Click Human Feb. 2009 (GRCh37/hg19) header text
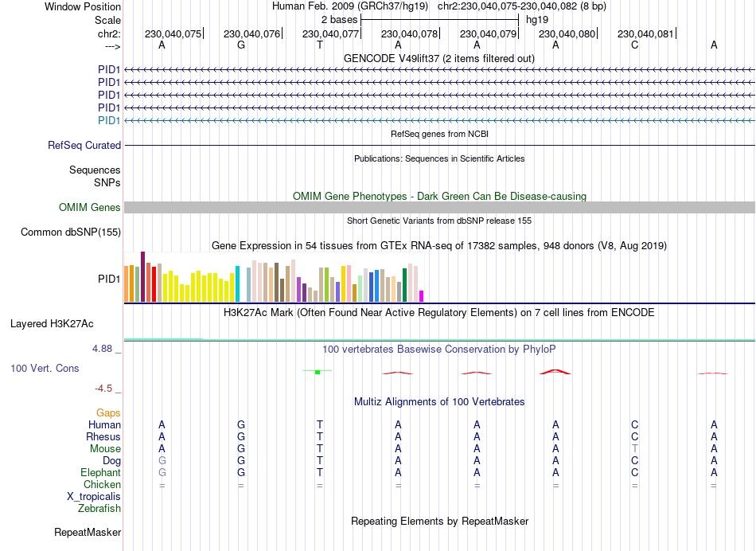This screenshot has width=756, height=551. [350, 6]
